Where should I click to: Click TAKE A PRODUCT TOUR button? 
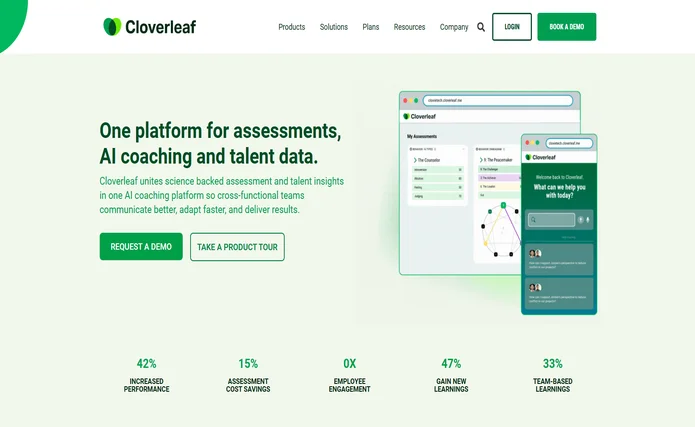[237, 247]
